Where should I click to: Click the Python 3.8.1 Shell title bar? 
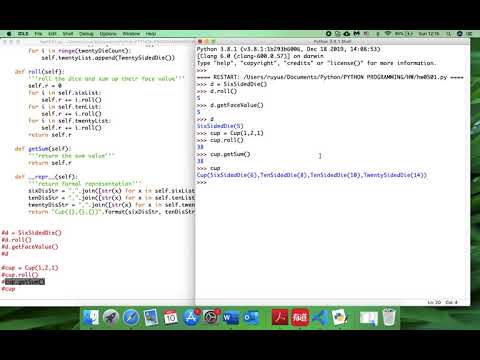[x=332, y=42]
